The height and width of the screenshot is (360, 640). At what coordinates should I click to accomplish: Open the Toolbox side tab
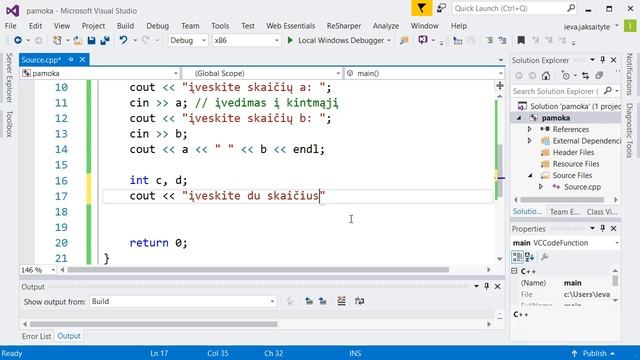pos(9,124)
